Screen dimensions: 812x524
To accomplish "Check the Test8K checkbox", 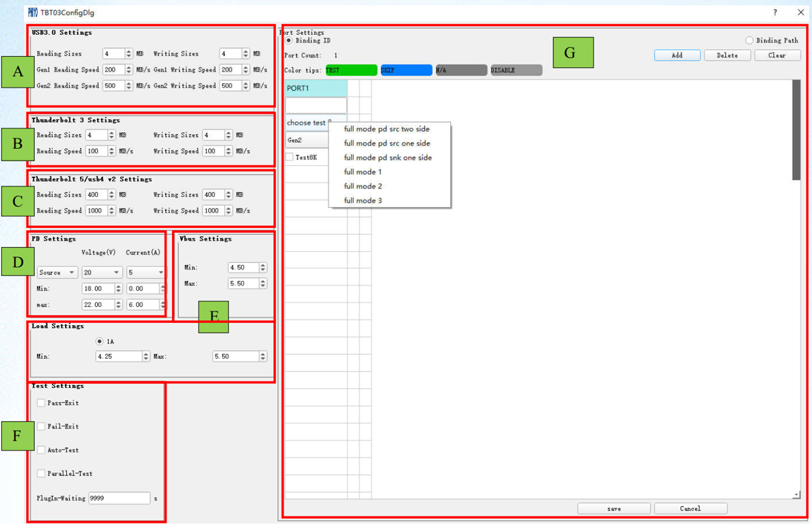I will (x=290, y=157).
